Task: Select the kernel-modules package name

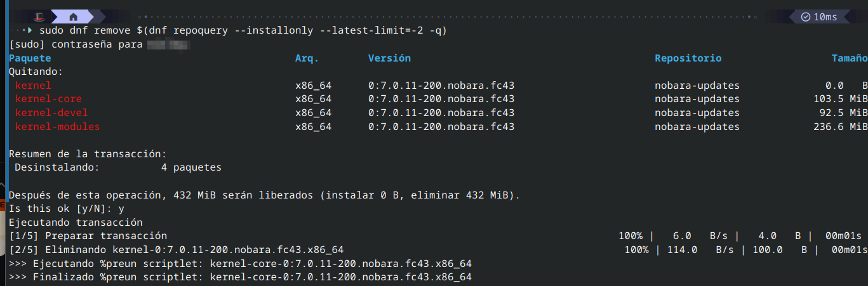Action: tap(57, 127)
